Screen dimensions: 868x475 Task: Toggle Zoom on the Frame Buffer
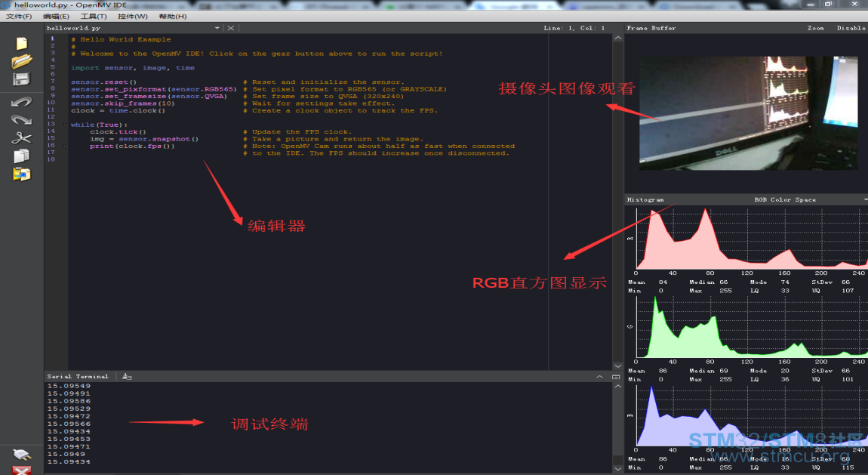[x=815, y=28]
